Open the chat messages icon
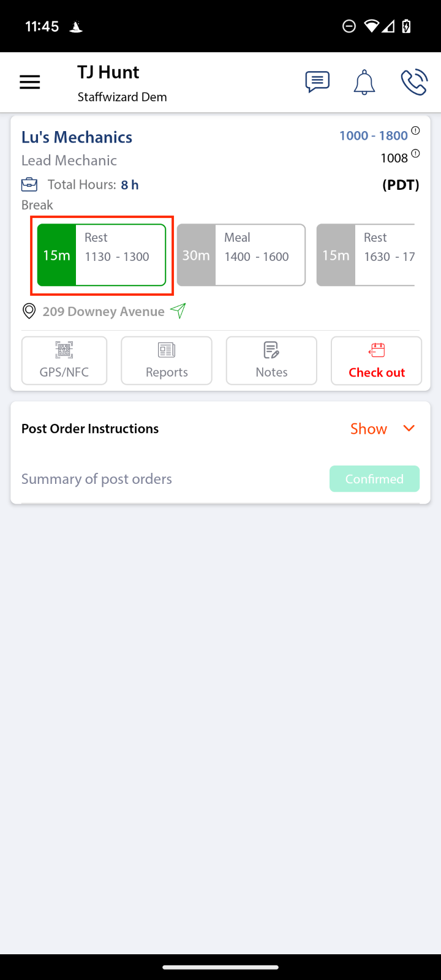 coord(317,82)
